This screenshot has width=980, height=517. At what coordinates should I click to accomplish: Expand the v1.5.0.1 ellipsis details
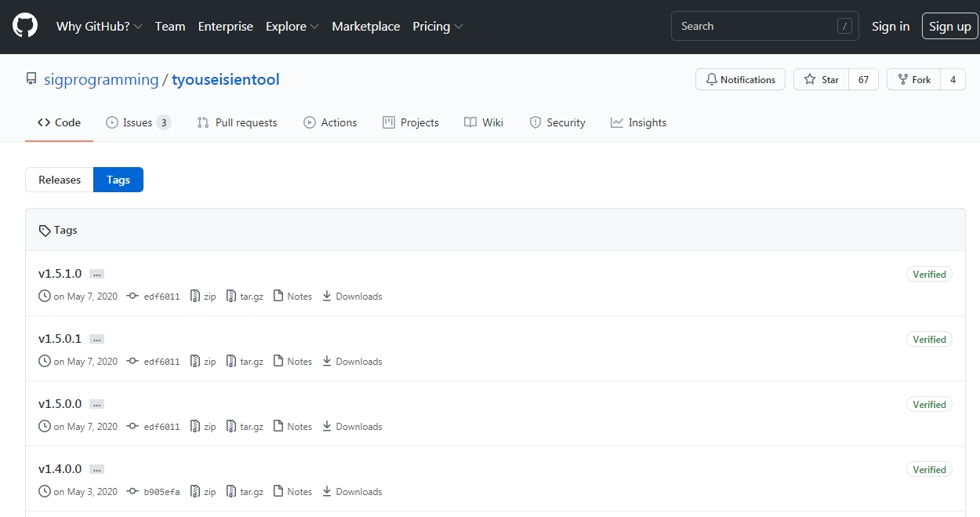coord(96,340)
